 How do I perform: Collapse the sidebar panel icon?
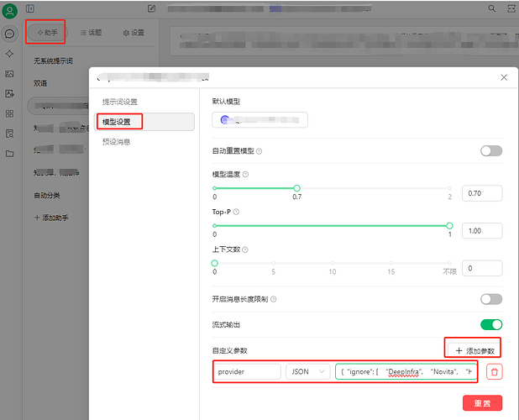tap(29, 8)
